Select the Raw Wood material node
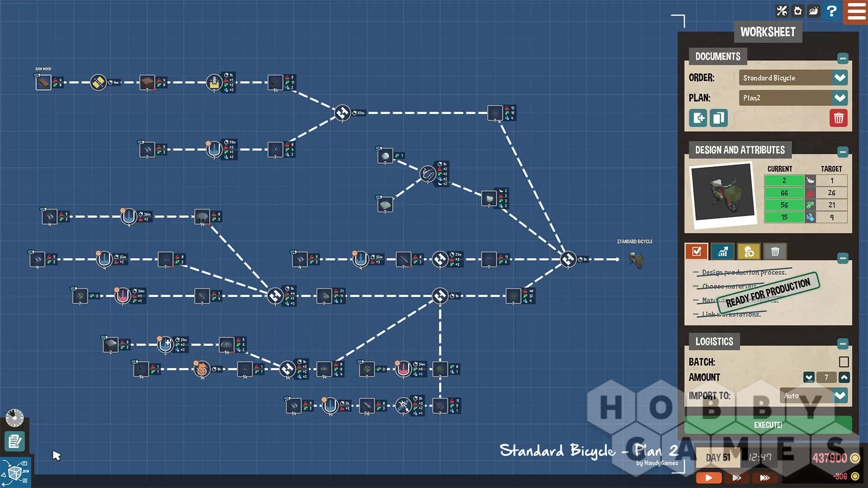The width and height of the screenshot is (868, 488). [43, 83]
